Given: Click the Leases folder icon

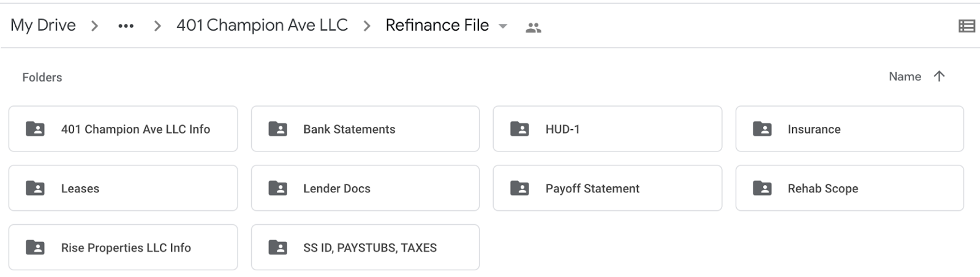Looking at the screenshot, I should [36, 188].
